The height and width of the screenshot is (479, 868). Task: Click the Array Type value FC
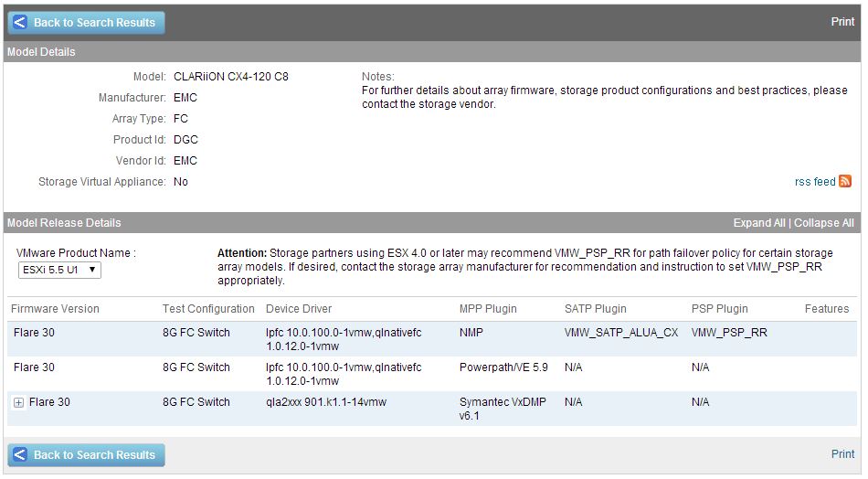coord(181,119)
